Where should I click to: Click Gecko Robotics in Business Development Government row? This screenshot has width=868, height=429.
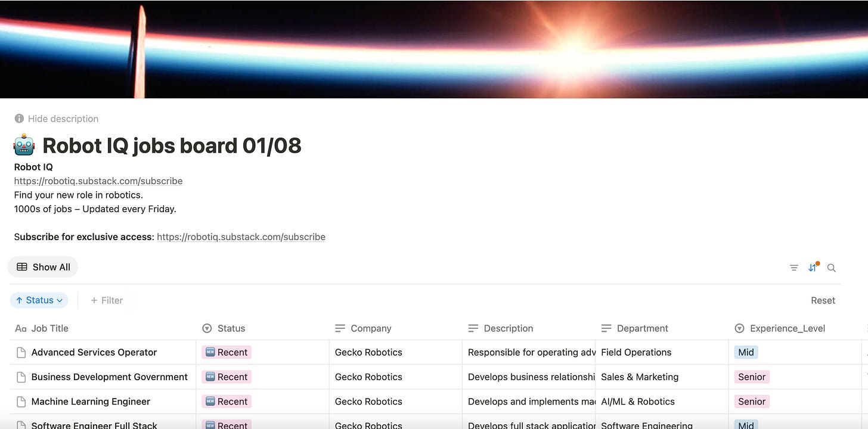tap(368, 377)
